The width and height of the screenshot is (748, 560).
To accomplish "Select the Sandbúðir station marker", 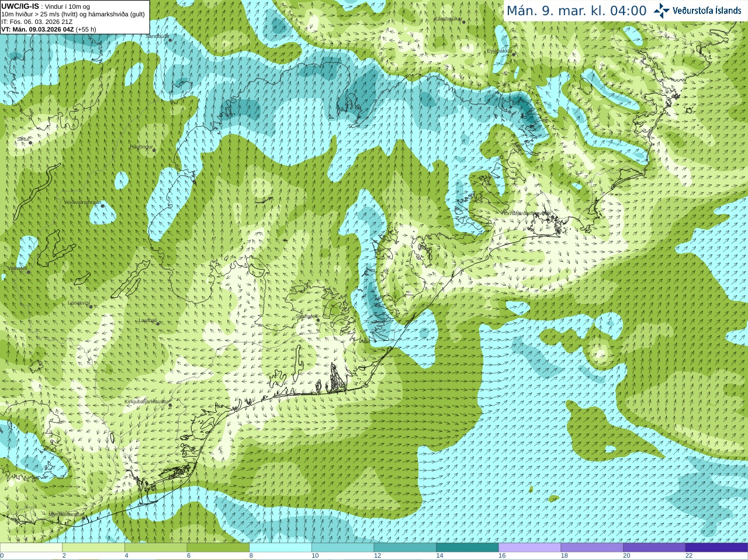I will (170, 40).
